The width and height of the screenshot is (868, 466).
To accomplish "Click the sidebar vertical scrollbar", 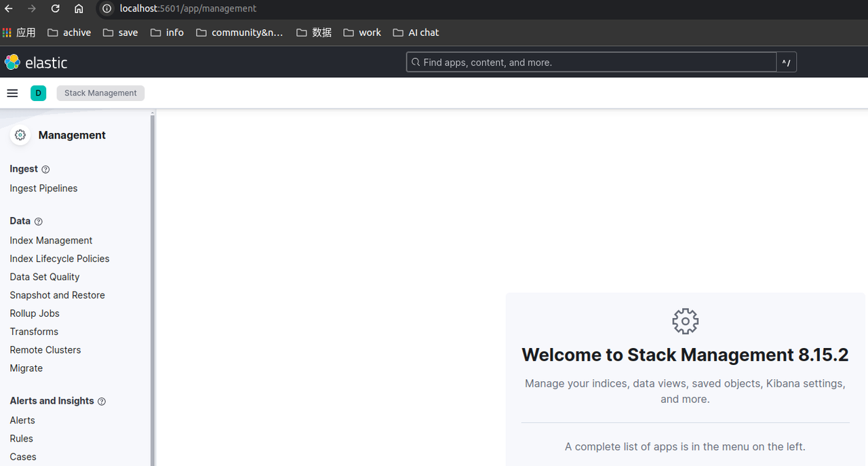I will 153,285.
